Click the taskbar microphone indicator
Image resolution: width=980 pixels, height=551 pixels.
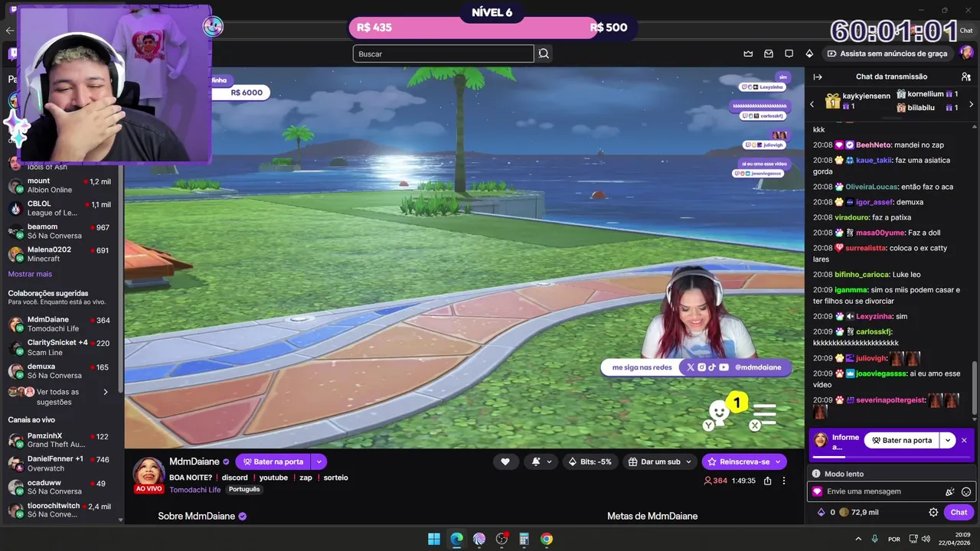874,539
